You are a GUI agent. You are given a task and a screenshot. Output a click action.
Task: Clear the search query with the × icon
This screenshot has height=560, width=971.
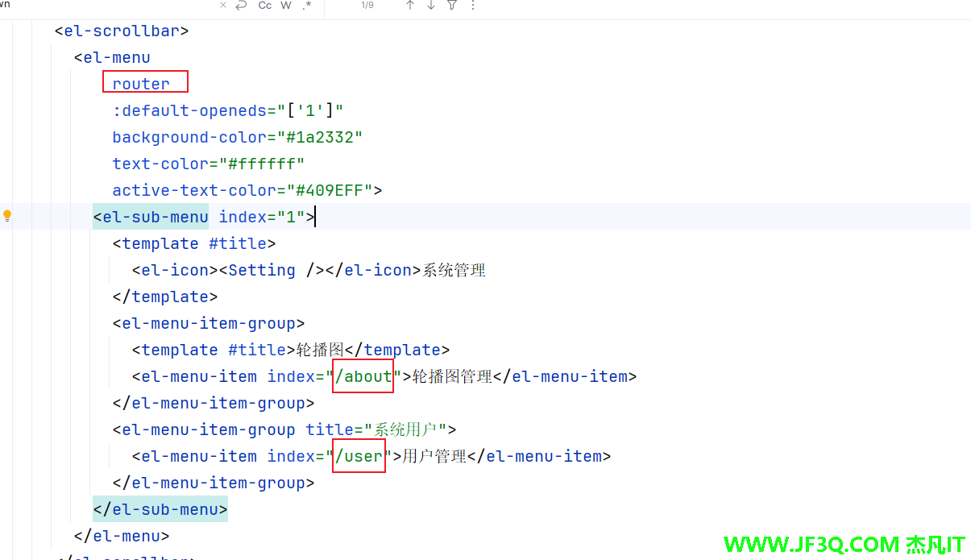coord(223,6)
